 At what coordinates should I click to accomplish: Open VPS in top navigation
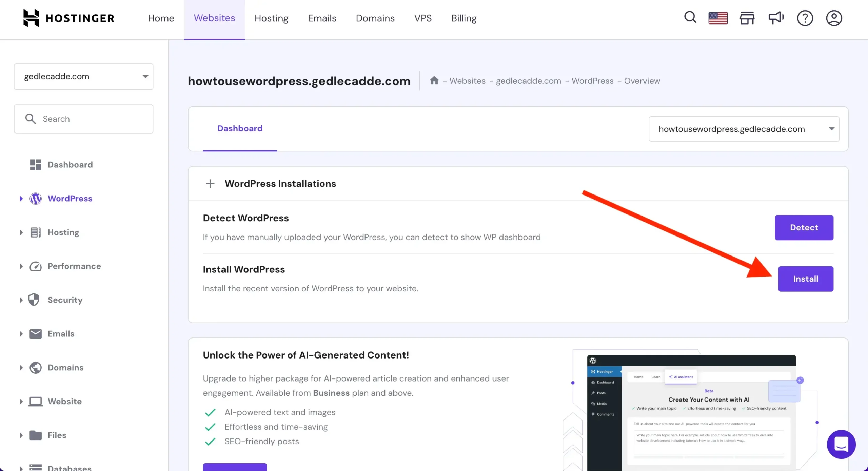click(423, 18)
